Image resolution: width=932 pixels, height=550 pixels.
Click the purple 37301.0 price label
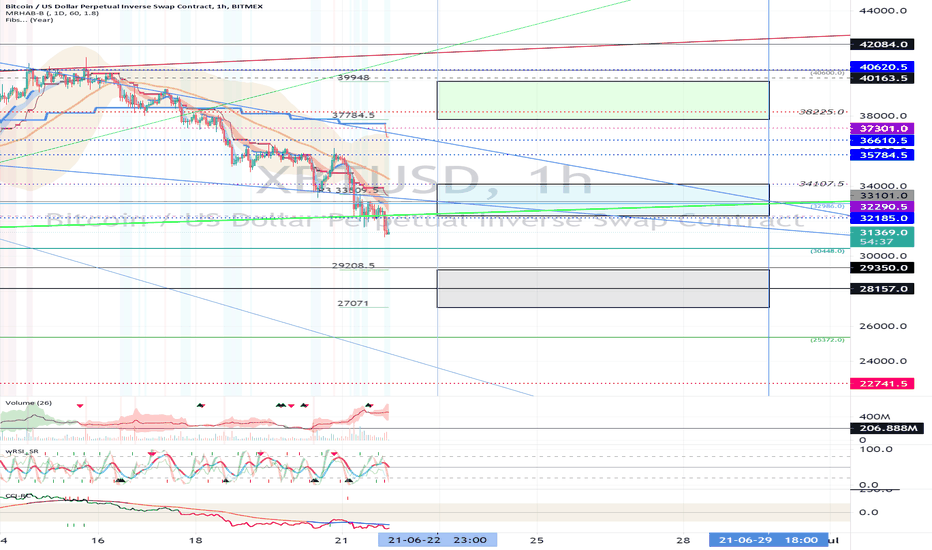[883, 128]
